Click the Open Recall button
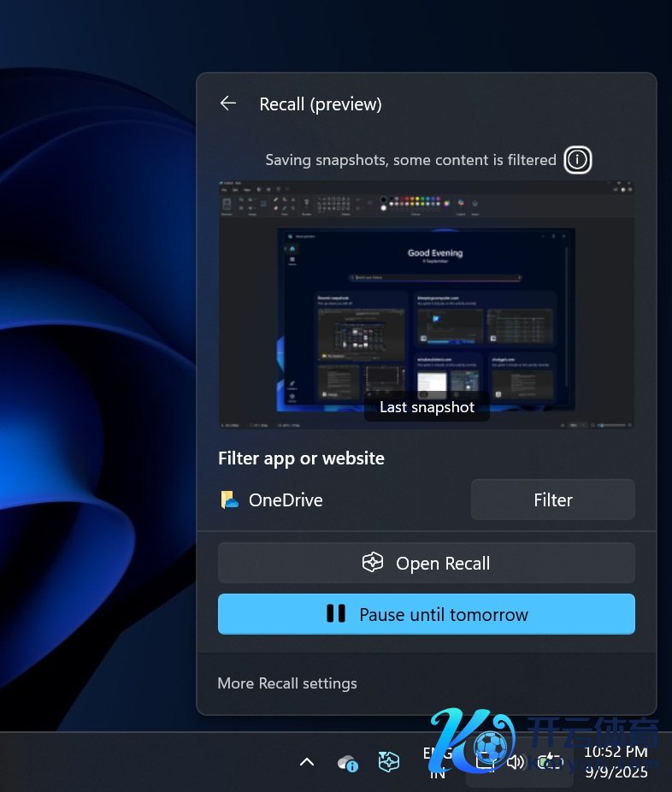The height and width of the screenshot is (792, 672). tap(426, 564)
